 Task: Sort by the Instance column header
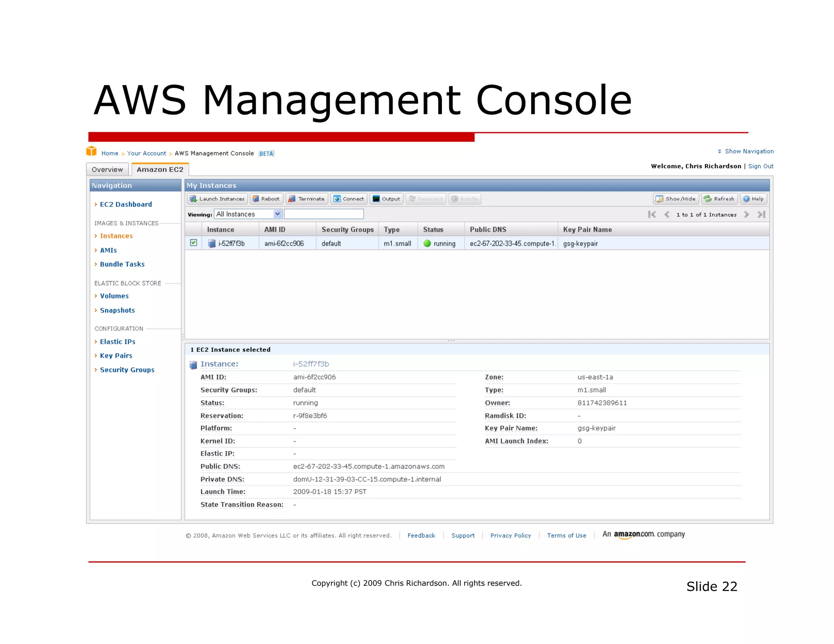coord(230,230)
